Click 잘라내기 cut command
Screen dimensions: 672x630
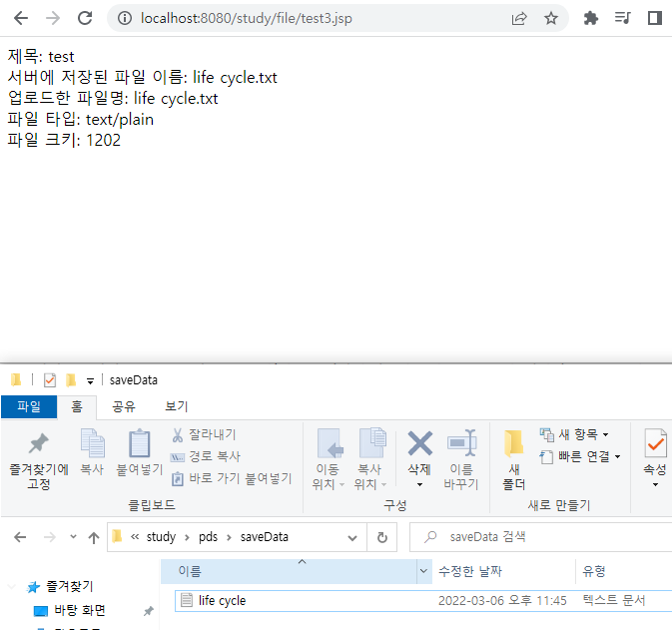204,435
